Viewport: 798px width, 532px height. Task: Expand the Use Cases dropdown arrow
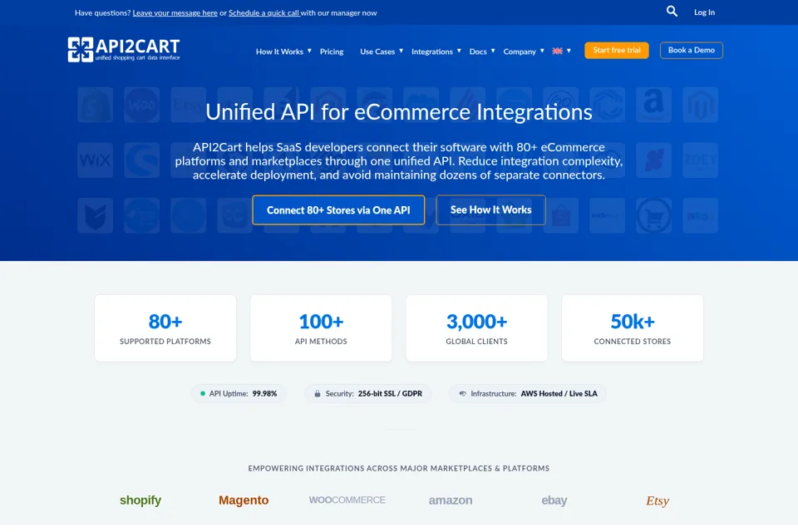click(401, 51)
